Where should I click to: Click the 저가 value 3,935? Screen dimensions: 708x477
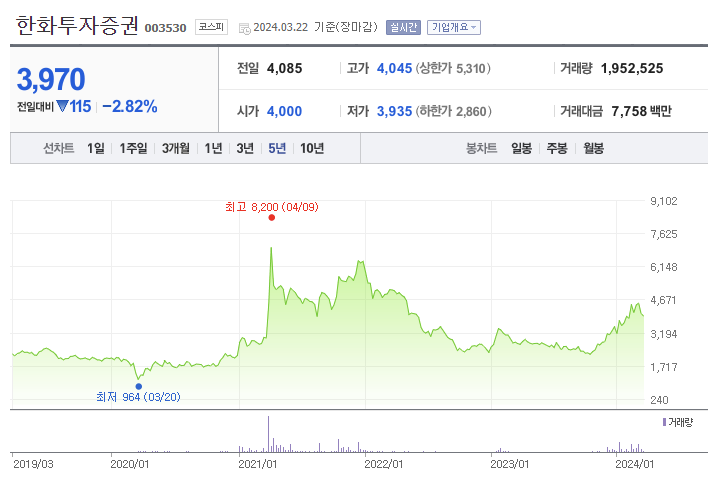point(394,112)
